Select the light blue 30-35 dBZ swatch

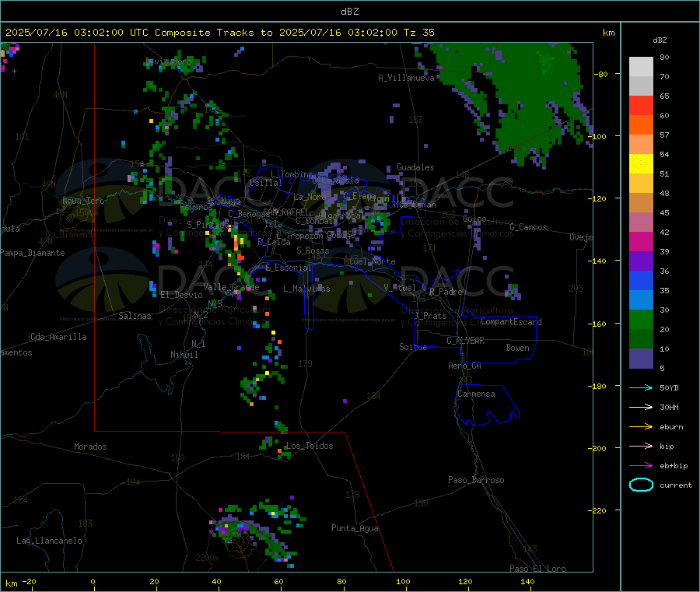(x=641, y=300)
